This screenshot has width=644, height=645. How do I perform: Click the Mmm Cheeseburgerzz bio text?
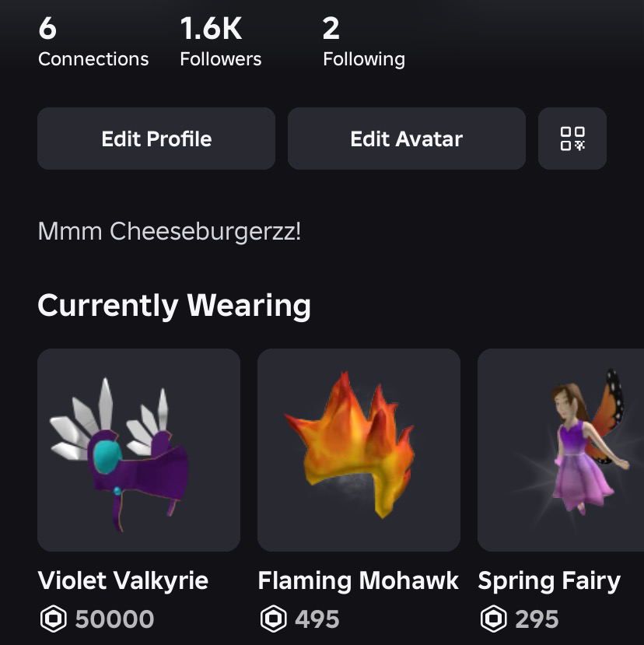click(169, 231)
